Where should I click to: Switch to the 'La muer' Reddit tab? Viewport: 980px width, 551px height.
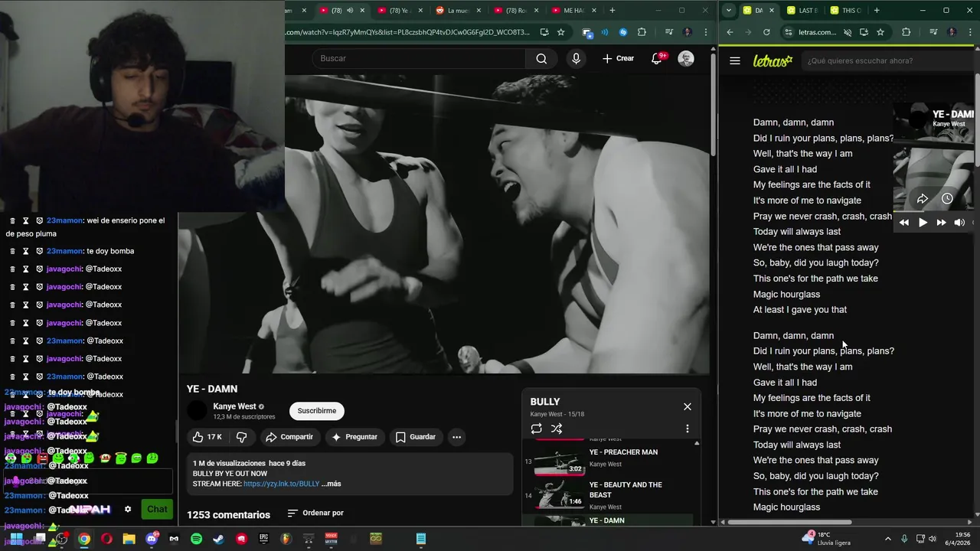click(x=459, y=11)
